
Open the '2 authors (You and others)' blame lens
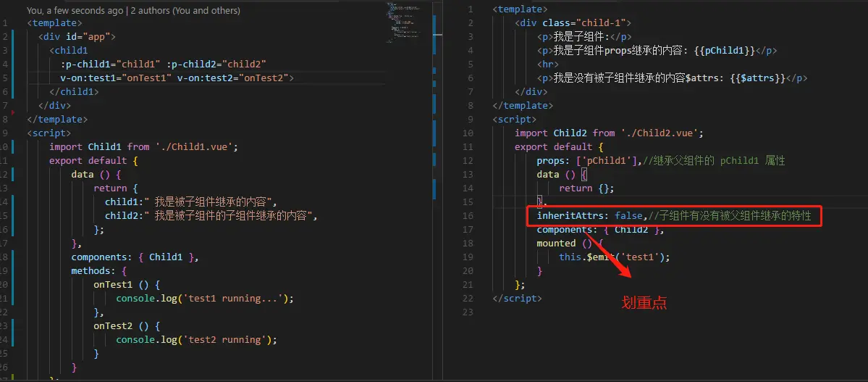[185, 11]
